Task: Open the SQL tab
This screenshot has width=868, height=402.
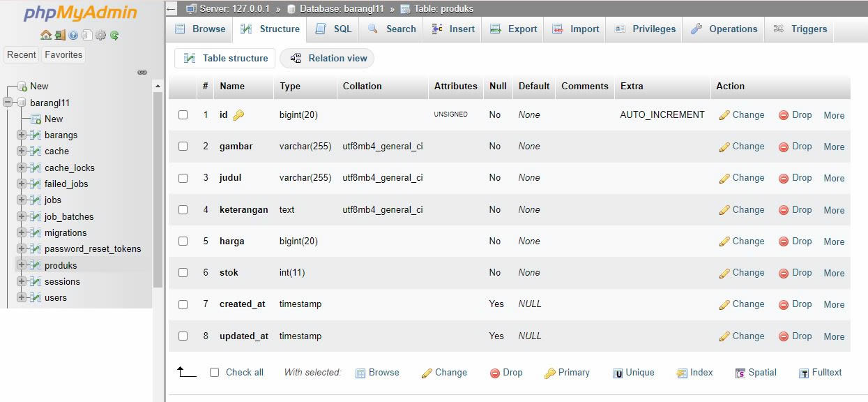Action: [x=334, y=29]
